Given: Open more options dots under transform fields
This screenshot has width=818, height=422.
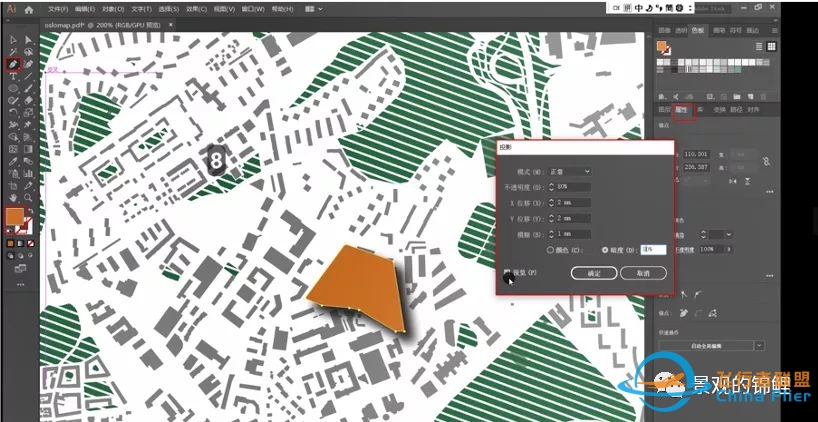Looking at the screenshot, I should 769,192.
